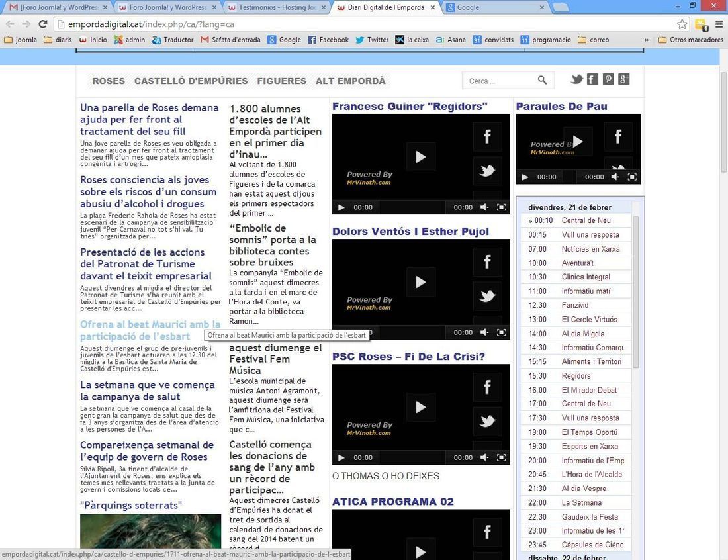The image size is (728, 560).
Task: Click the browser back arrow
Action: coord(10,24)
